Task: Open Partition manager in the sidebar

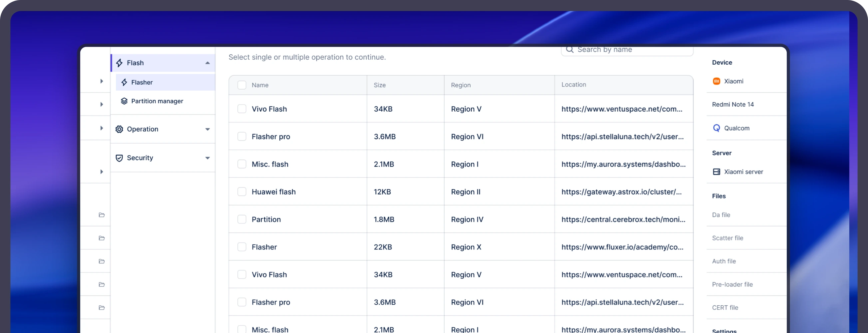Action: [x=166, y=101]
